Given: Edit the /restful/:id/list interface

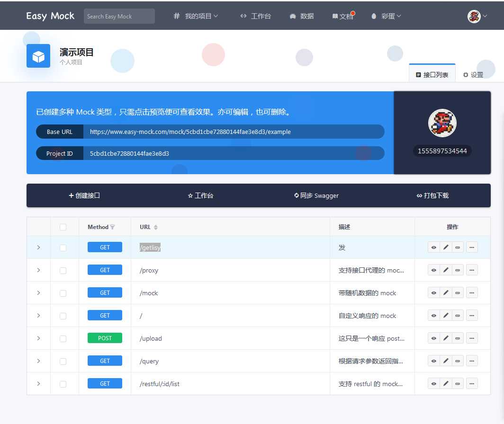Looking at the screenshot, I should tap(445, 384).
